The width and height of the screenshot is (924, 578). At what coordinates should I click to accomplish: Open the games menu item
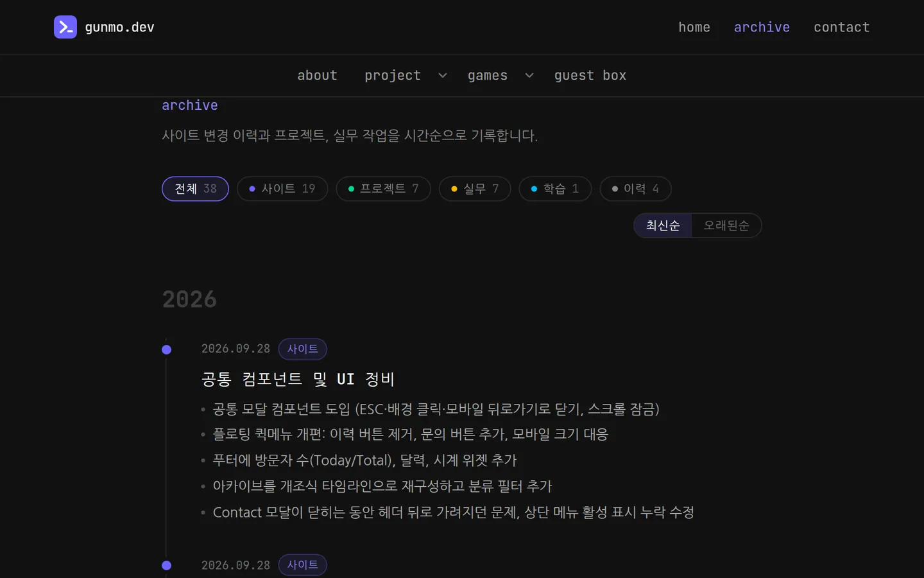pos(488,75)
